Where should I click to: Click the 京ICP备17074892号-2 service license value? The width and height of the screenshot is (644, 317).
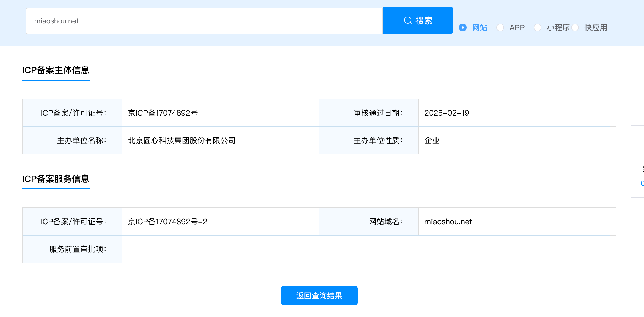pos(167,222)
